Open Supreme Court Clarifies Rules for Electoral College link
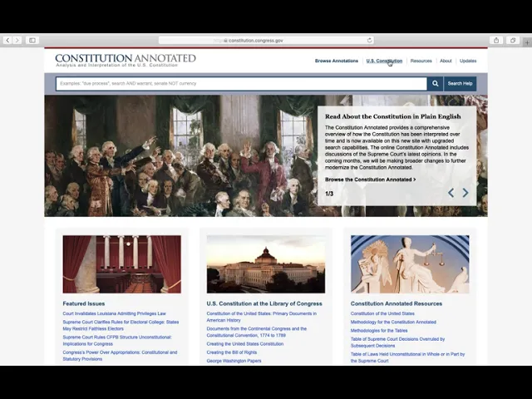This screenshot has height=399, width=532. 121,325
